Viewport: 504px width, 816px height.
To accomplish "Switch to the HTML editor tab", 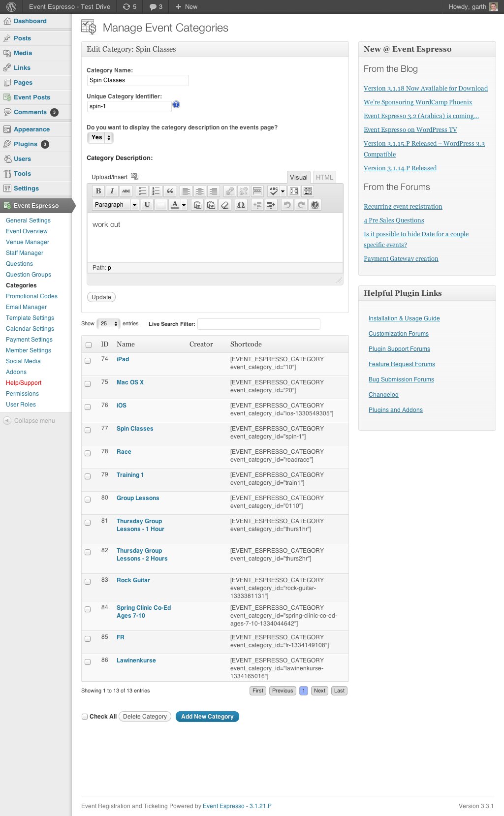I will pyautogui.click(x=324, y=177).
